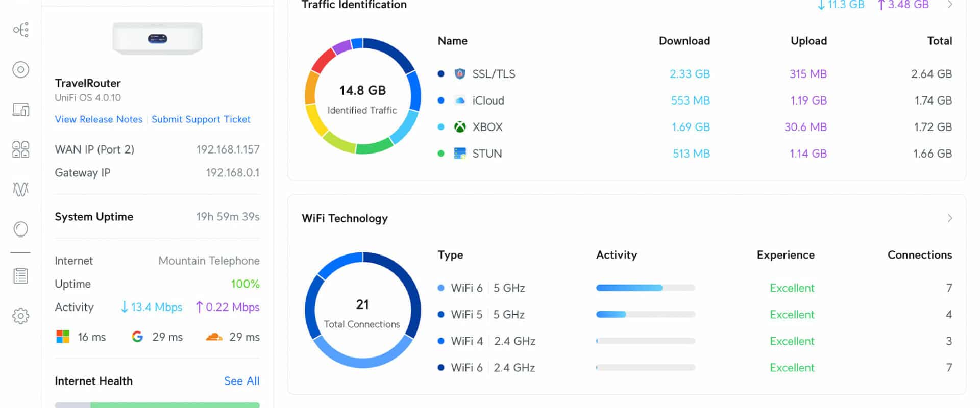Viewport: 980px width, 408px height.
Task: Open the system log list icon
Action: [x=21, y=276]
